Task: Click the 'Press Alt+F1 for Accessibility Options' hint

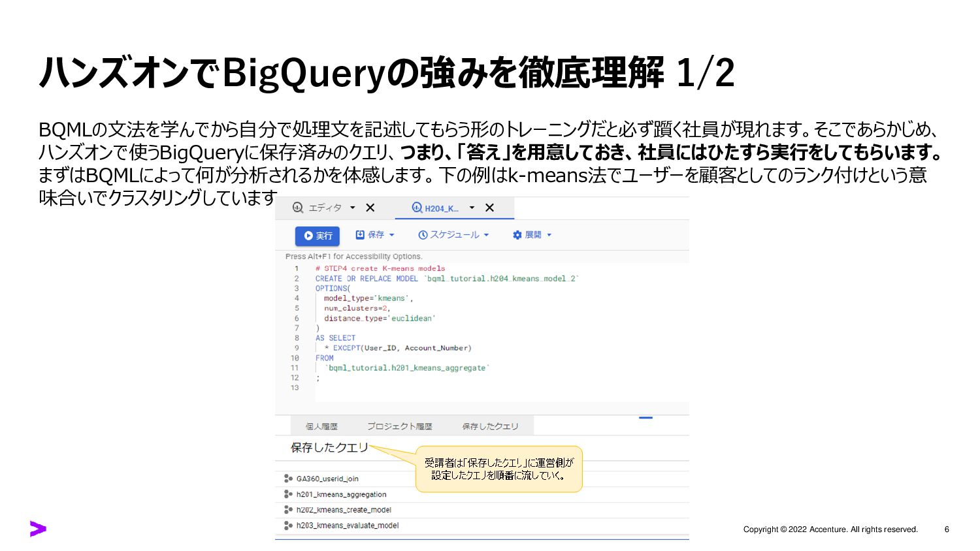Action: 354,257
